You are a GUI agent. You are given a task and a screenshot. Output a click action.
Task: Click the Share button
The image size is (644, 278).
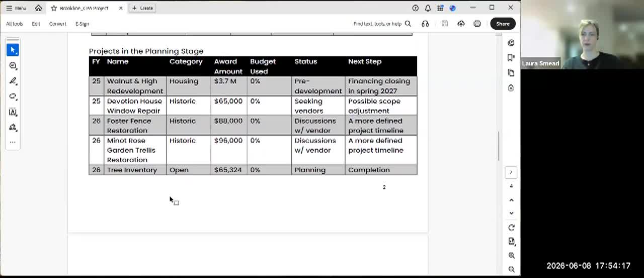(x=503, y=24)
